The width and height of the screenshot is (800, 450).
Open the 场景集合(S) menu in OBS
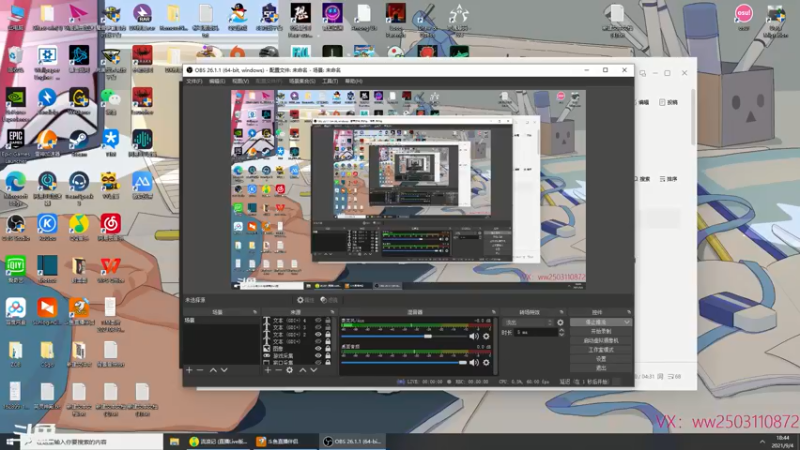(x=302, y=81)
